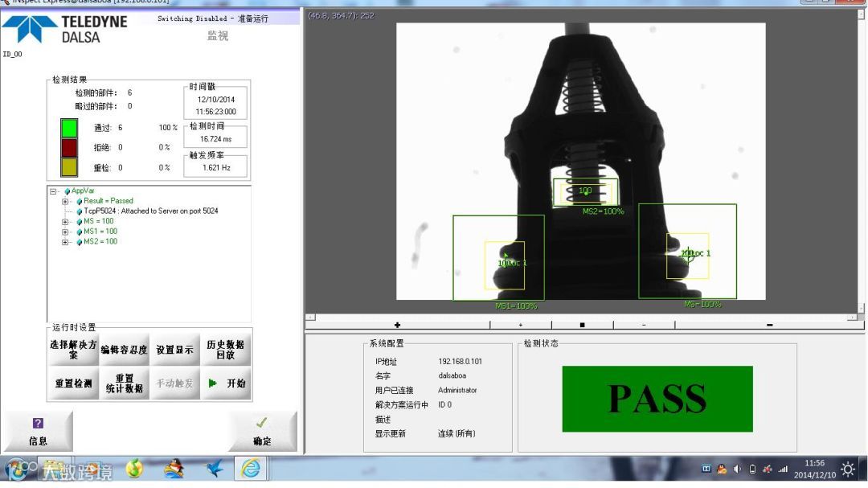
Task: Click the 重置统计数据 button
Action: click(x=124, y=383)
